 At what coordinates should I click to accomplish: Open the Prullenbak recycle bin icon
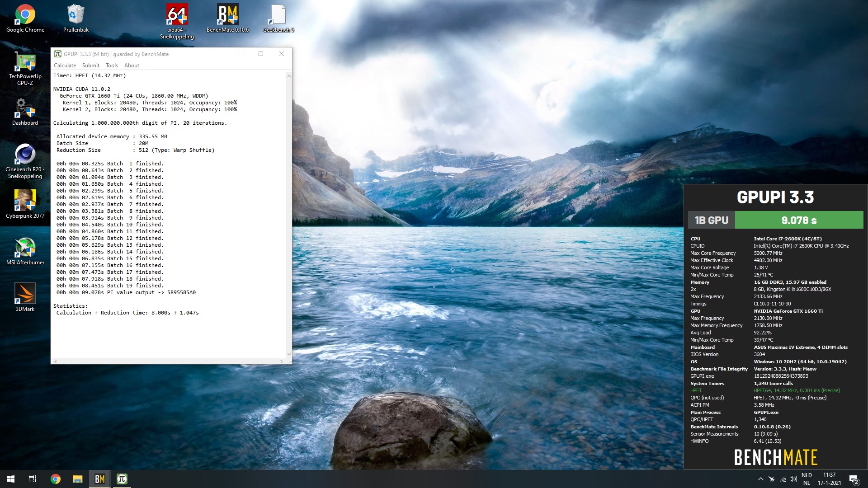[75, 19]
